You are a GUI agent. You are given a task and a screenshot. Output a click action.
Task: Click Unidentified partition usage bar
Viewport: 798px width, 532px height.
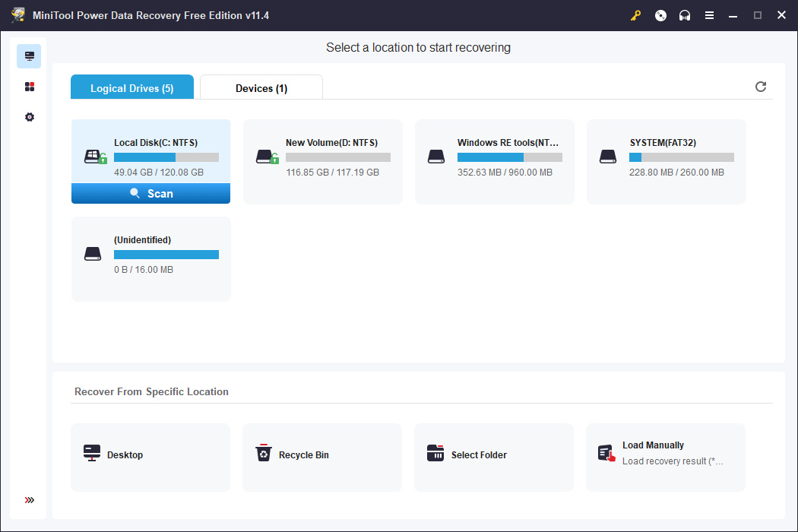pos(166,255)
